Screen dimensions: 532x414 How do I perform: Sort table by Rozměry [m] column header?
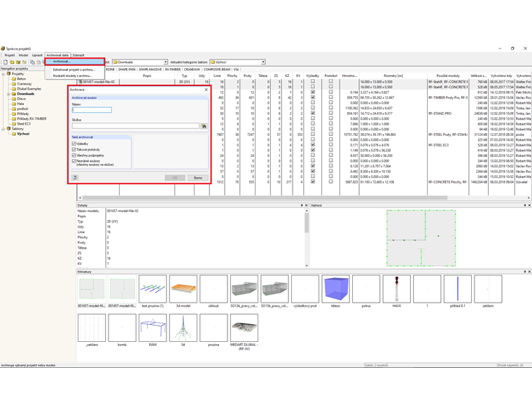(393, 76)
